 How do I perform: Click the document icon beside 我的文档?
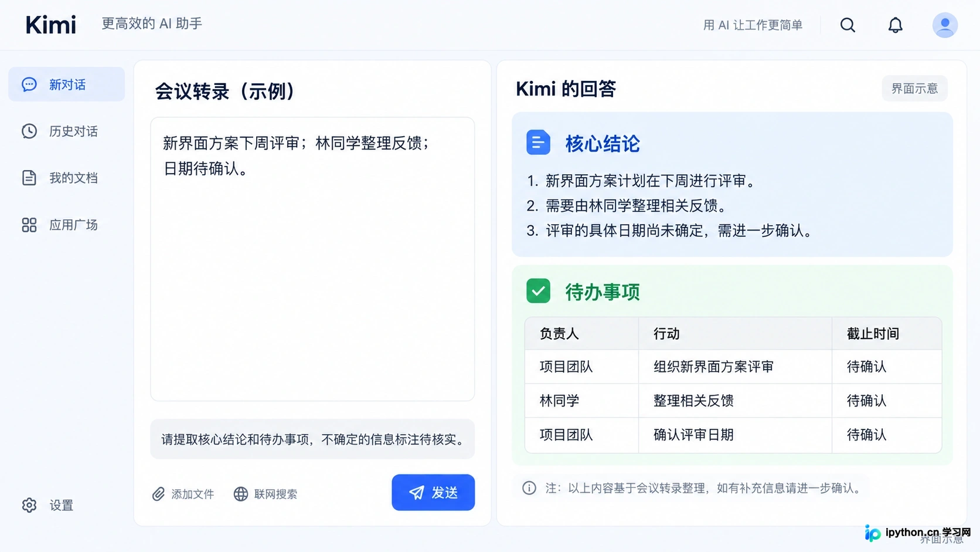[x=29, y=178]
